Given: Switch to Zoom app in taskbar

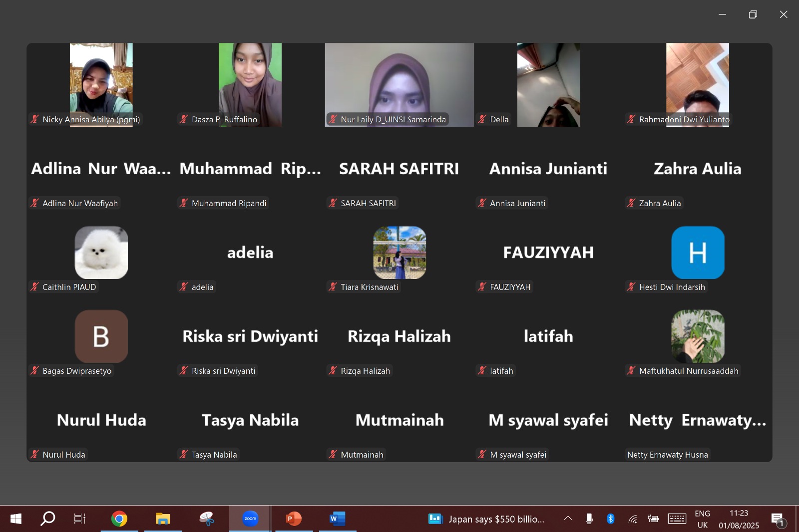Looking at the screenshot, I should (250, 519).
